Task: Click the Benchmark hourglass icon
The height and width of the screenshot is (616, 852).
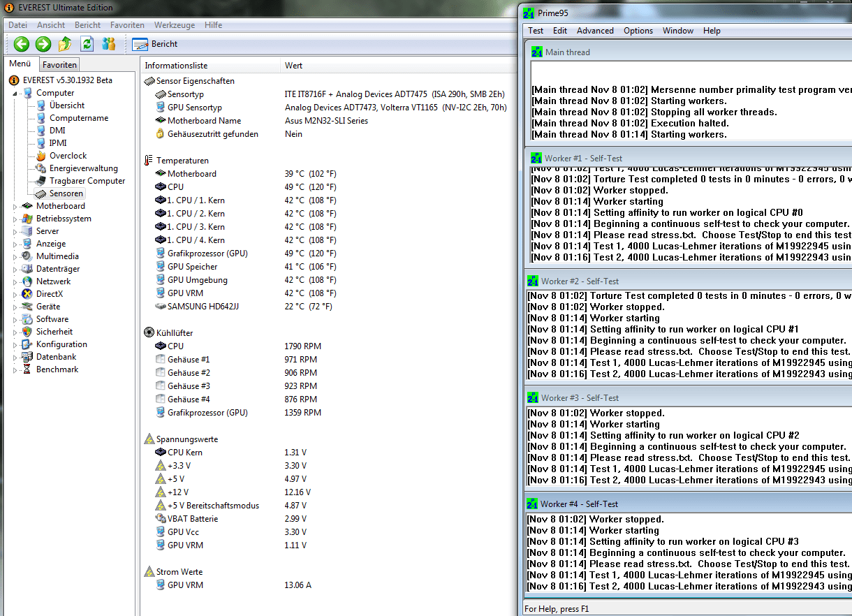Action: coord(27,369)
